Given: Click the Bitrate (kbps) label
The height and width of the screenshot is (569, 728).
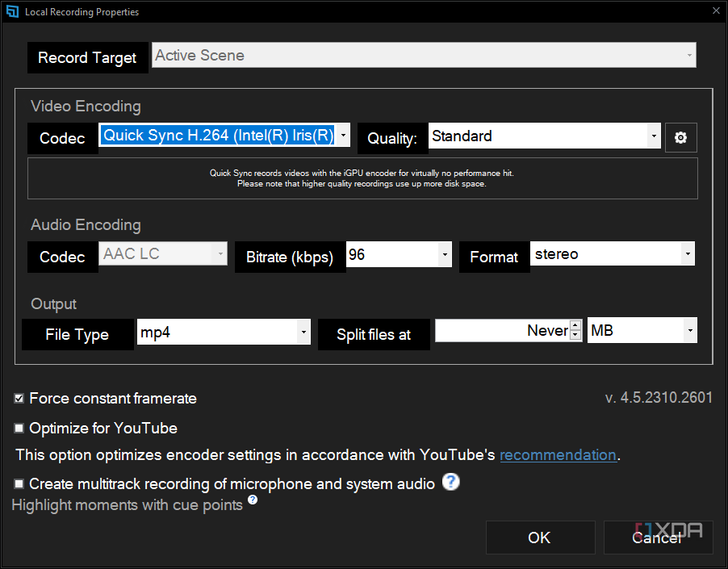Looking at the screenshot, I should [x=290, y=257].
